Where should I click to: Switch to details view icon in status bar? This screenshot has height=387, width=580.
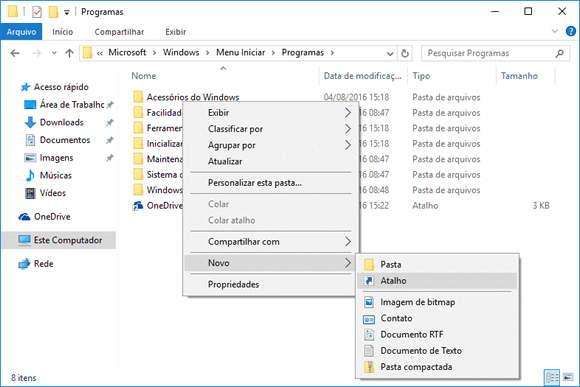click(x=552, y=377)
